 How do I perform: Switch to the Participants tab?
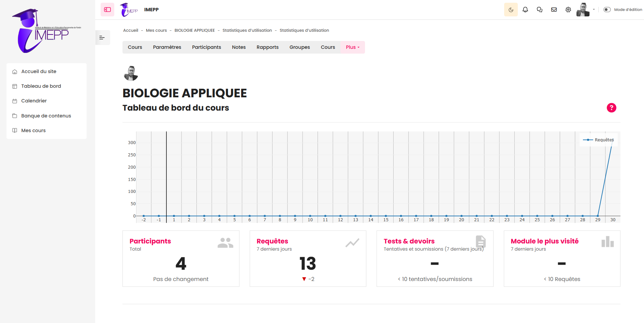coord(206,47)
